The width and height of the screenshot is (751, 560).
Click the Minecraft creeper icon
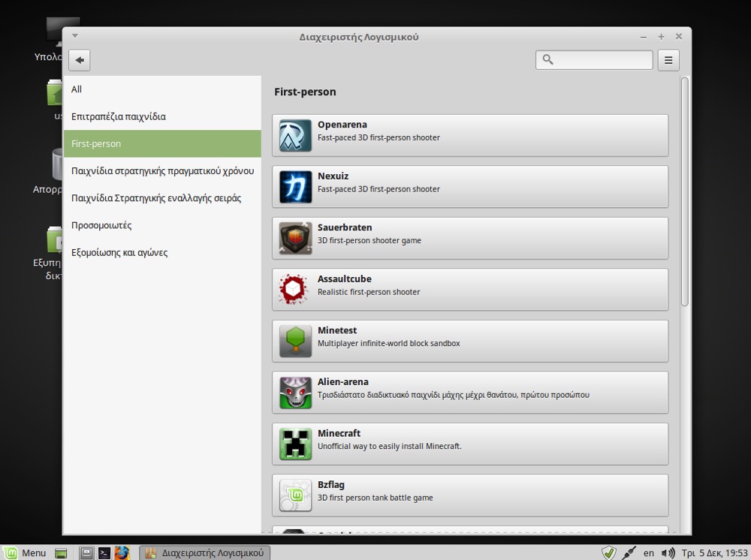pyautogui.click(x=295, y=444)
